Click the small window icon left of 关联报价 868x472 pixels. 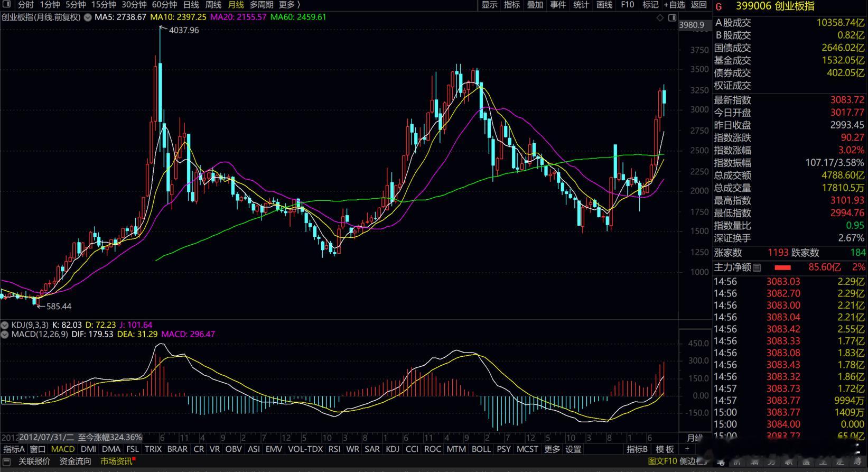coord(7,461)
